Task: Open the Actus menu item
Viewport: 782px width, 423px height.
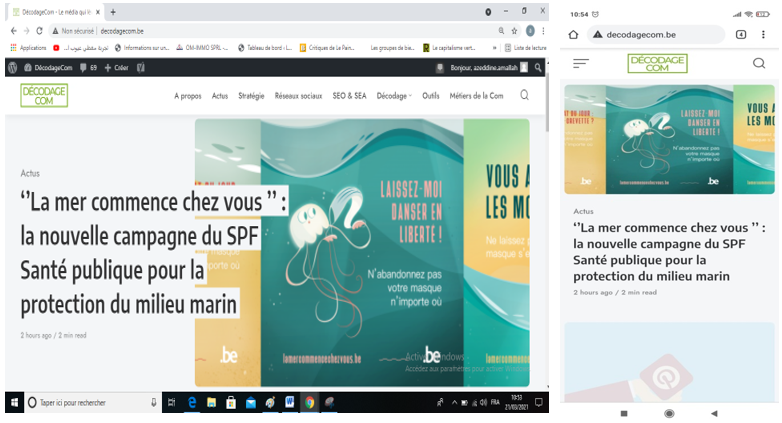Action: tap(220, 96)
